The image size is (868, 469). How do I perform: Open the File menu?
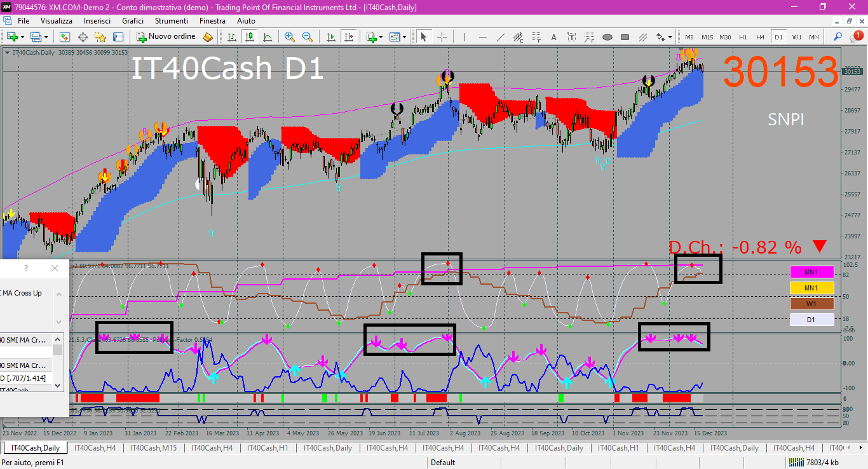click(24, 21)
